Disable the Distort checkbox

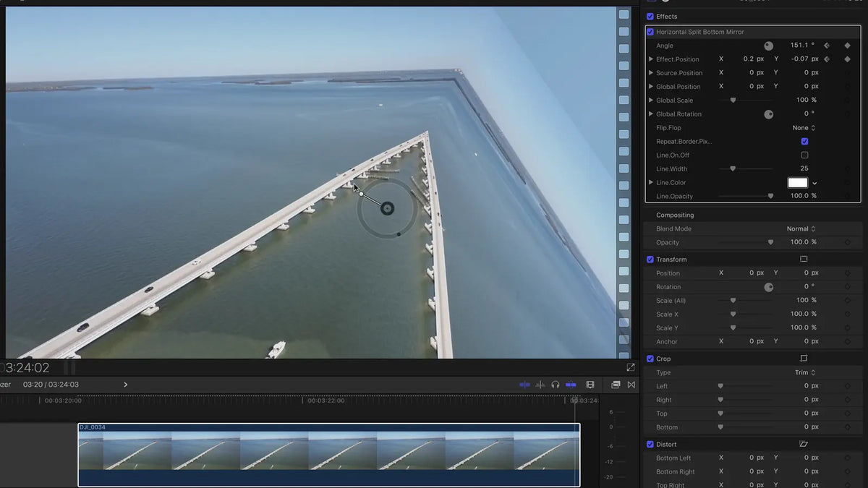click(650, 444)
